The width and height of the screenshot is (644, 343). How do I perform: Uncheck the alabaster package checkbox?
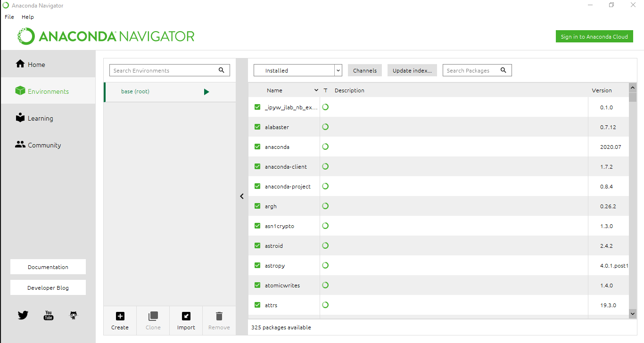[257, 127]
